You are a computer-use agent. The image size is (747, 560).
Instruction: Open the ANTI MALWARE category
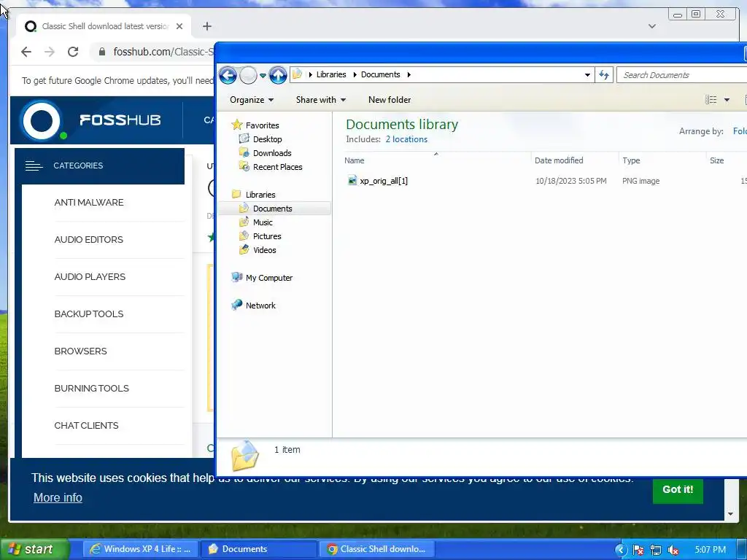[x=88, y=203]
